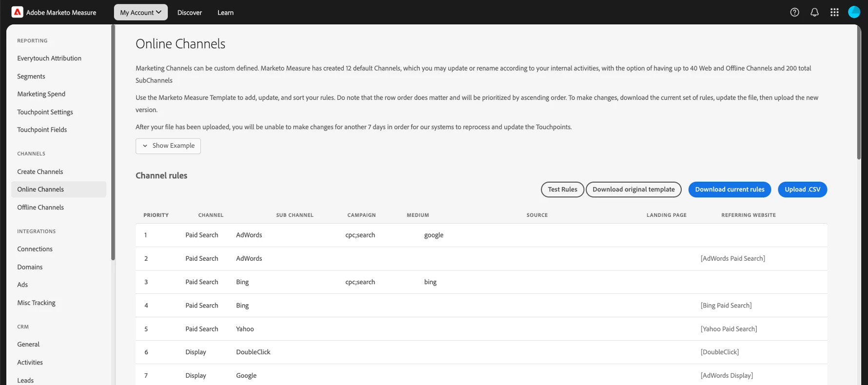Click the REFERRING WEBSITE column header
The height and width of the screenshot is (385, 868).
point(749,215)
